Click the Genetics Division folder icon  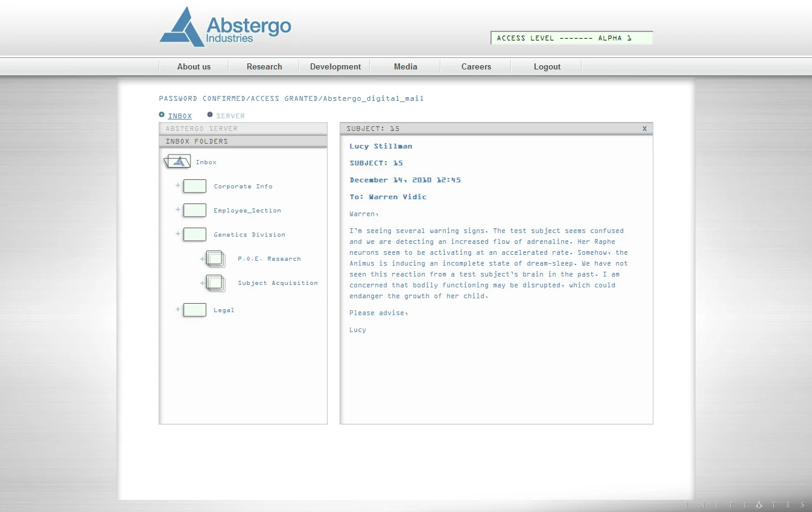tap(195, 234)
